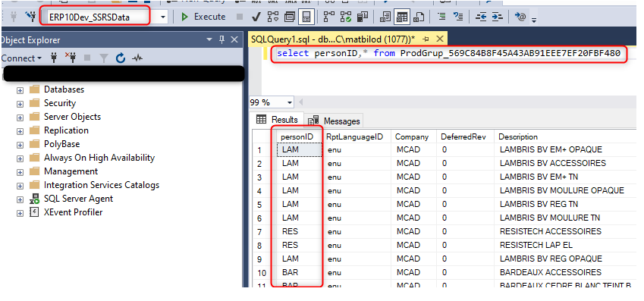Image resolution: width=644 pixels, height=301 pixels.
Task: Expand the Databases node
Action: tap(20, 90)
